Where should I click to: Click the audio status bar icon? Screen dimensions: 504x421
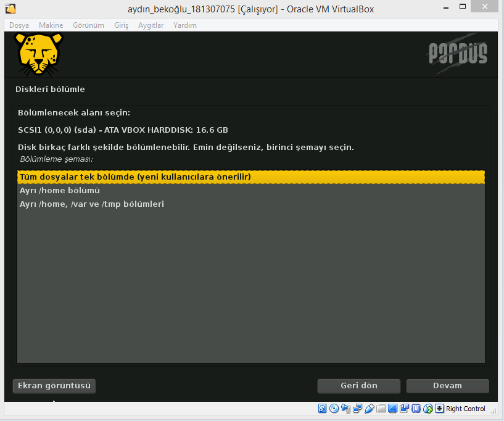click(346, 409)
